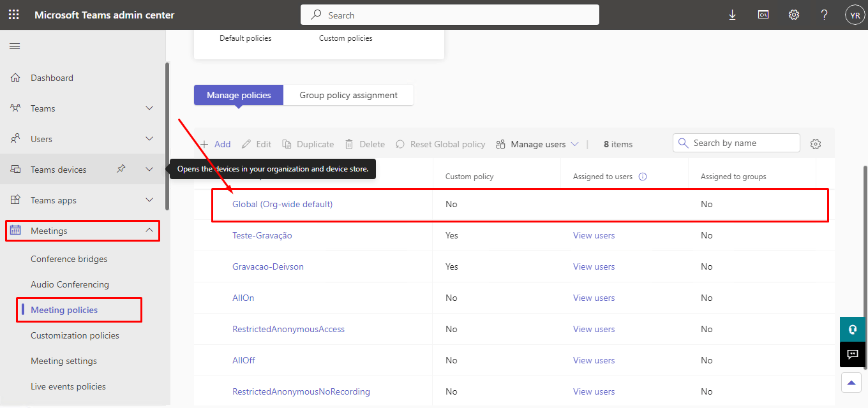868x408 pixels.
Task: Collapse the Meetings navigation section
Action: click(149, 231)
